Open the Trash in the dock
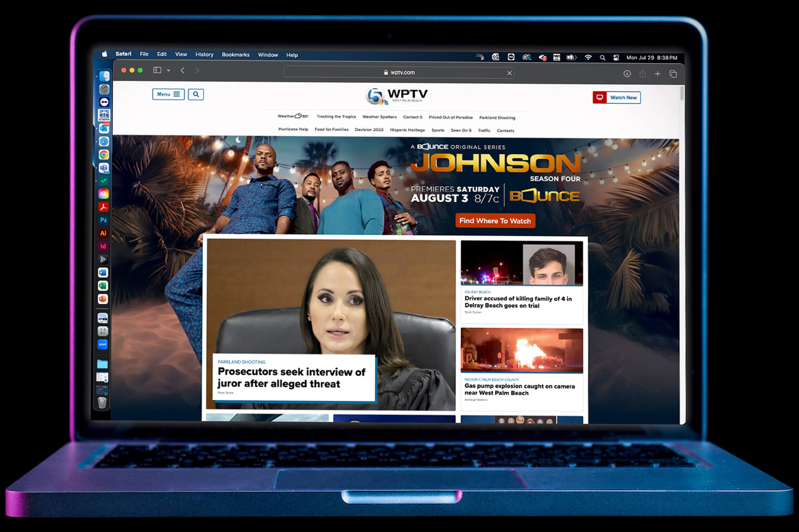 coord(102,402)
